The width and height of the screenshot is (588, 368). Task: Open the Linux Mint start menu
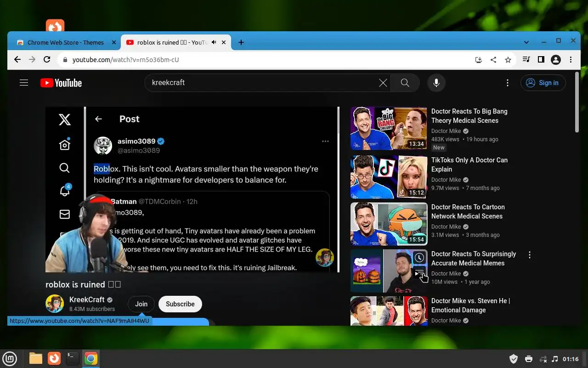pos(10,358)
